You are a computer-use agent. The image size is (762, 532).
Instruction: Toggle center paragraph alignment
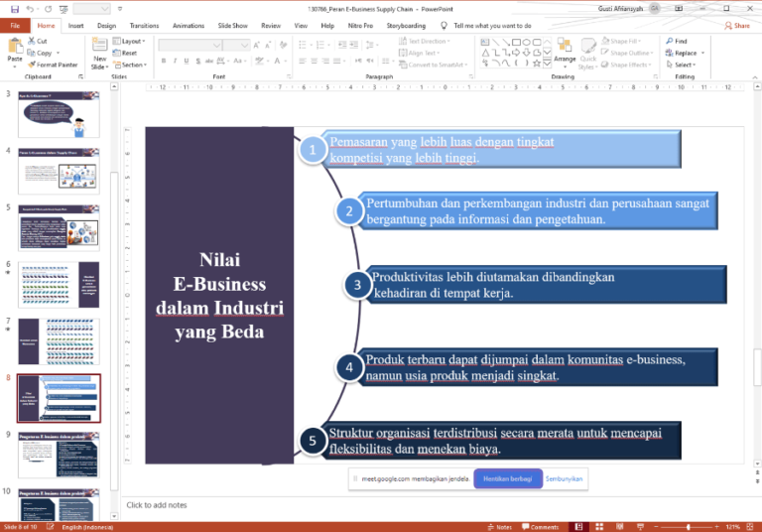314,61
